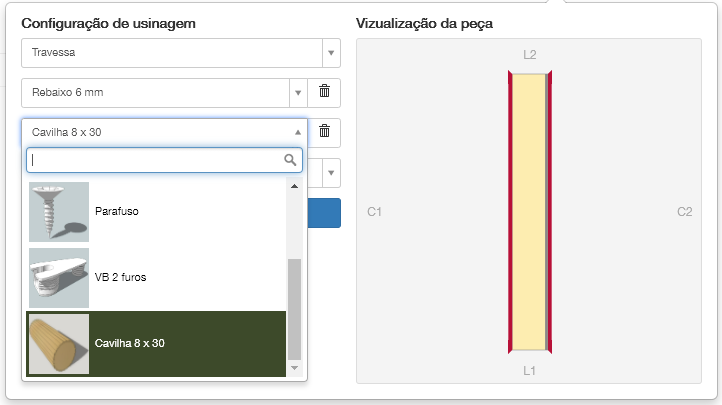Choose the VB 2 furos option text
The image size is (722, 405).
(120, 277)
